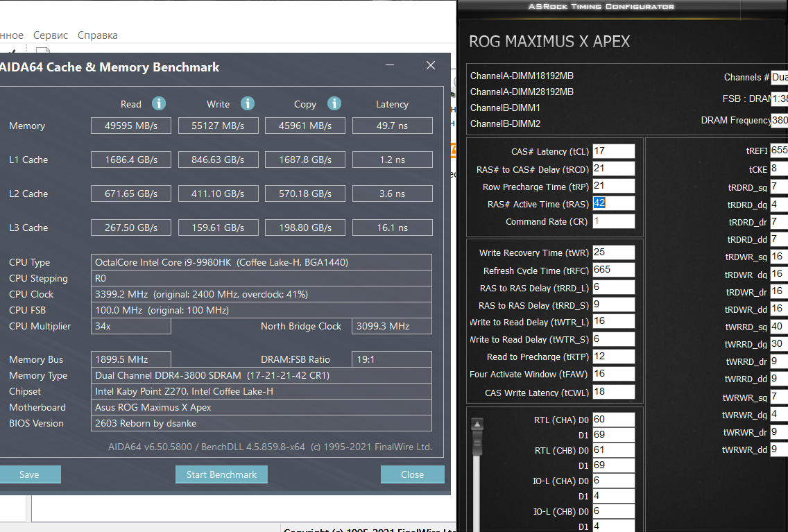Click the tREFI value field
This screenshot has height=532, width=788.
[779, 151]
